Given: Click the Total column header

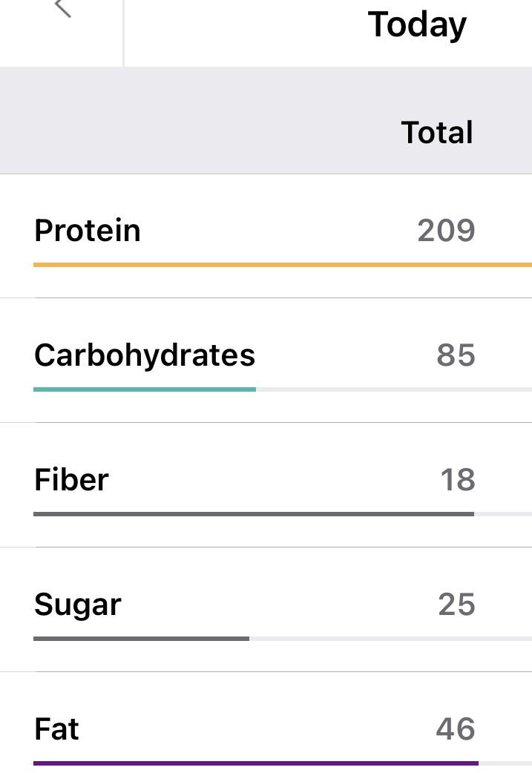Looking at the screenshot, I should (436, 133).
